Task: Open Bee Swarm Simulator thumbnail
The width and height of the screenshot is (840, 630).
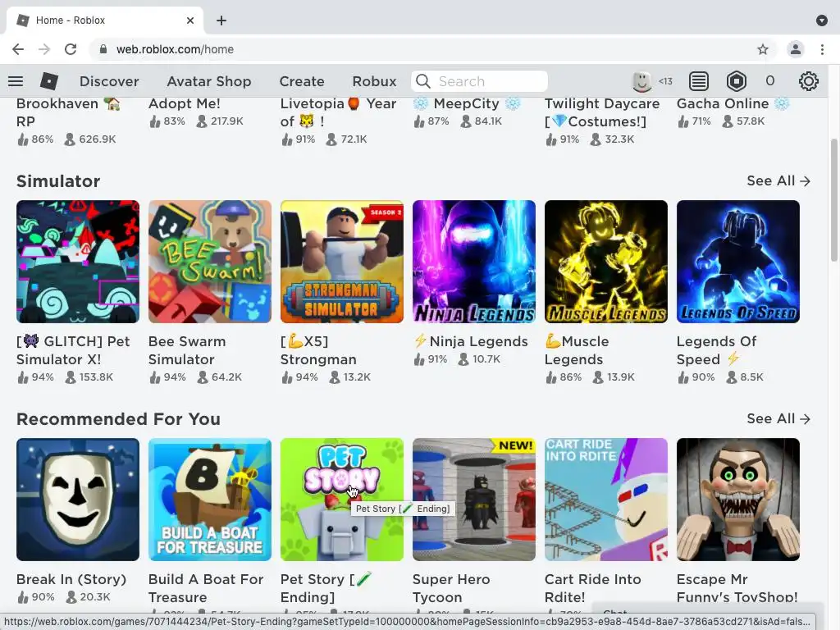Action: click(x=210, y=262)
